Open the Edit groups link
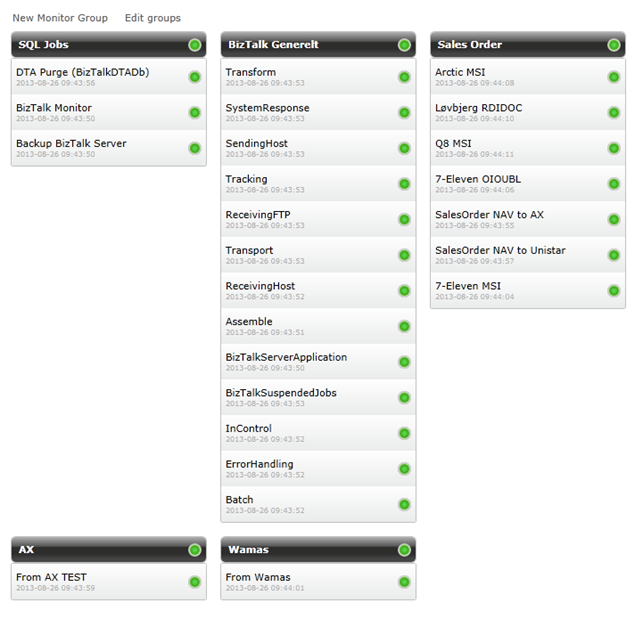643x619 pixels. pos(153,18)
